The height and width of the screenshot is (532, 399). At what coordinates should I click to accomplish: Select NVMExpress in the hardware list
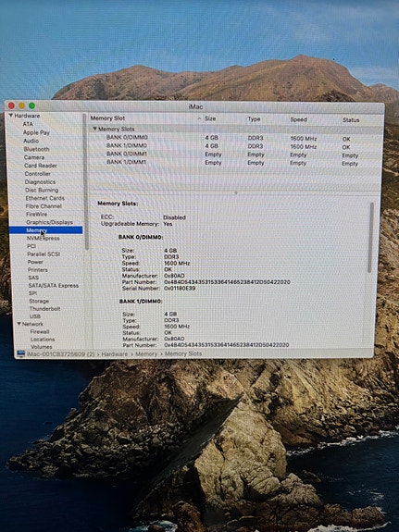click(x=44, y=238)
